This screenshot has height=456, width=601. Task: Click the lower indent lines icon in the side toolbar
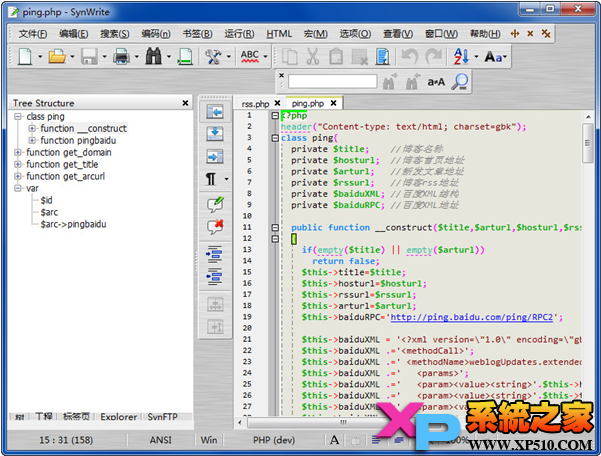215,276
